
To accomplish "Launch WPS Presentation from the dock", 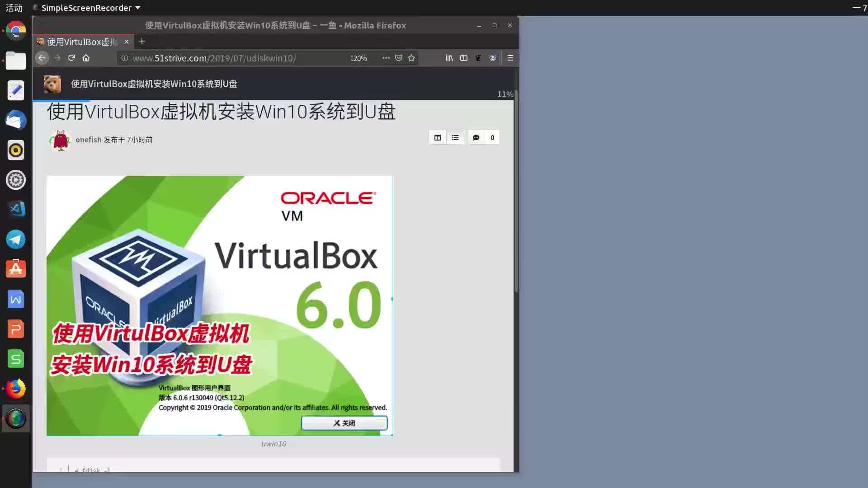I will coord(16,329).
